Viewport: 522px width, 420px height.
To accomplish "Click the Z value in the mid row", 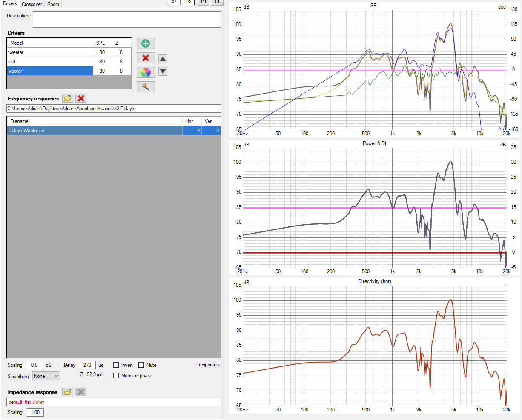I will tap(122, 62).
